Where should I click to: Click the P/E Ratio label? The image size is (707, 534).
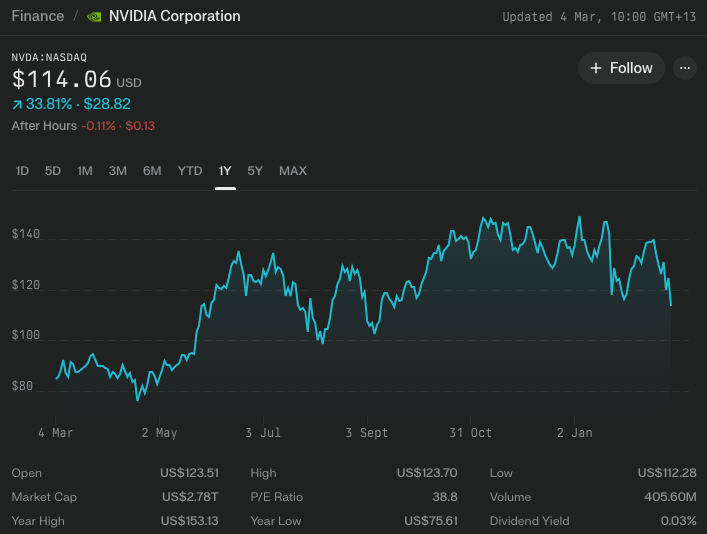[276, 497]
